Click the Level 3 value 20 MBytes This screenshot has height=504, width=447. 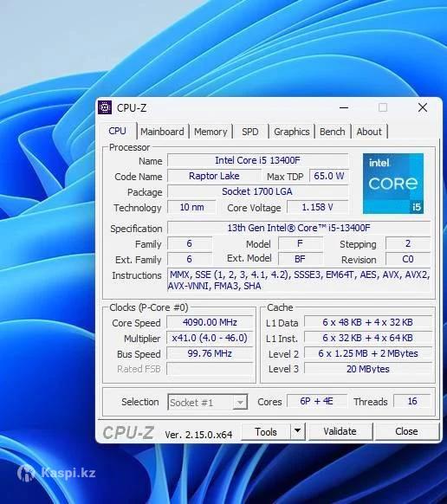[368, 369]
